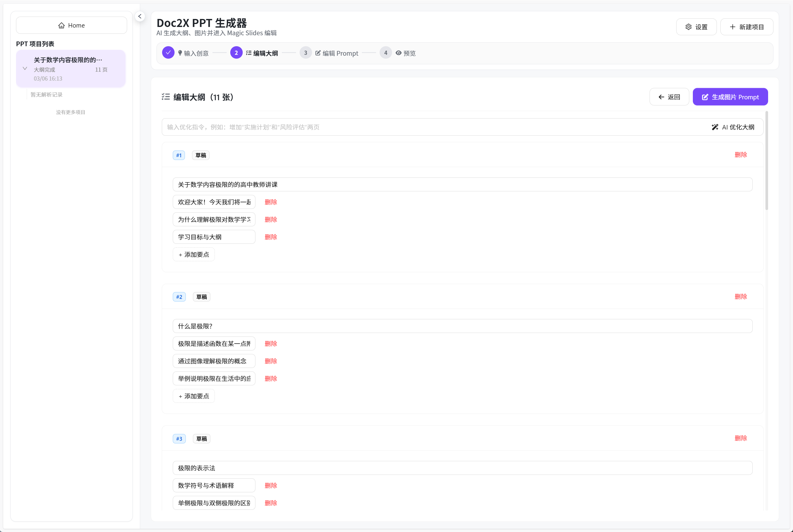Click the back arrow icon on 返回
The width and height of the screenshot is (793, 532).
click(x=661, y=97)
